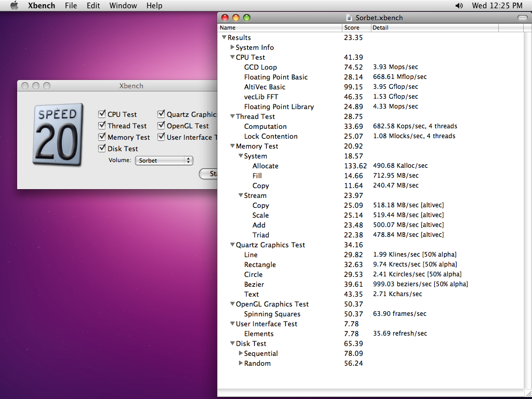Click the Detail column header
Image resolution: width=532 pixels, height=399 pixels.
point(434,28)
